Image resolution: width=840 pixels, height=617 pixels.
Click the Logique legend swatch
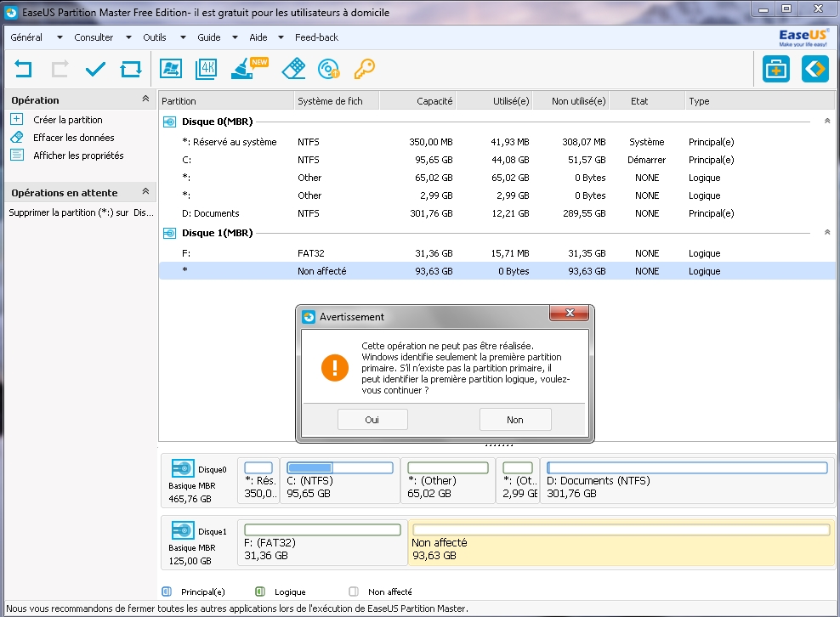[x=260, y=592]
